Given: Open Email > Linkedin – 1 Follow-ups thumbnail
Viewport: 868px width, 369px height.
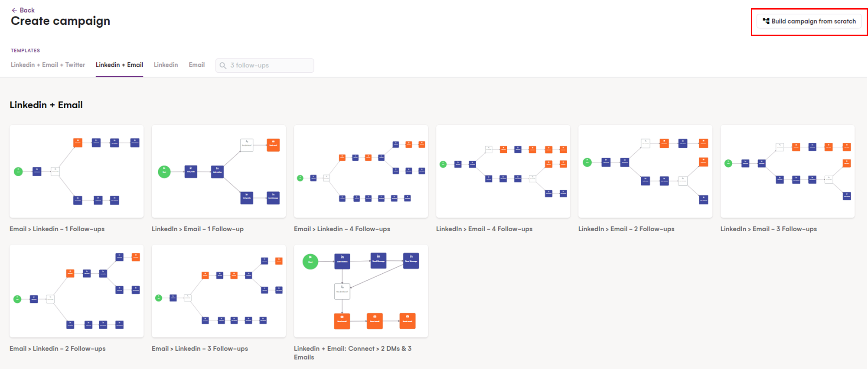Looking at the screenshot, I should (x=77, y=172).
